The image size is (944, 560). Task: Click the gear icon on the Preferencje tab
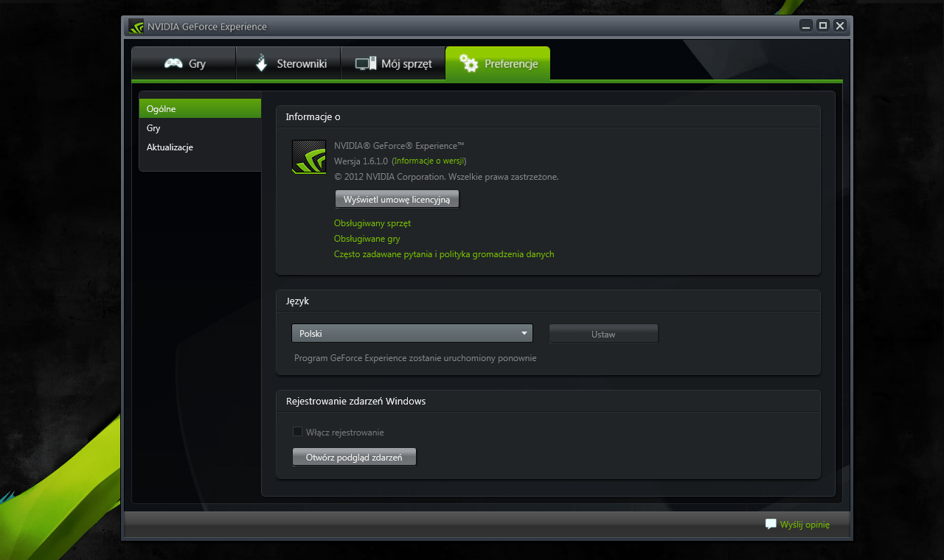click(x=470, y=63)
